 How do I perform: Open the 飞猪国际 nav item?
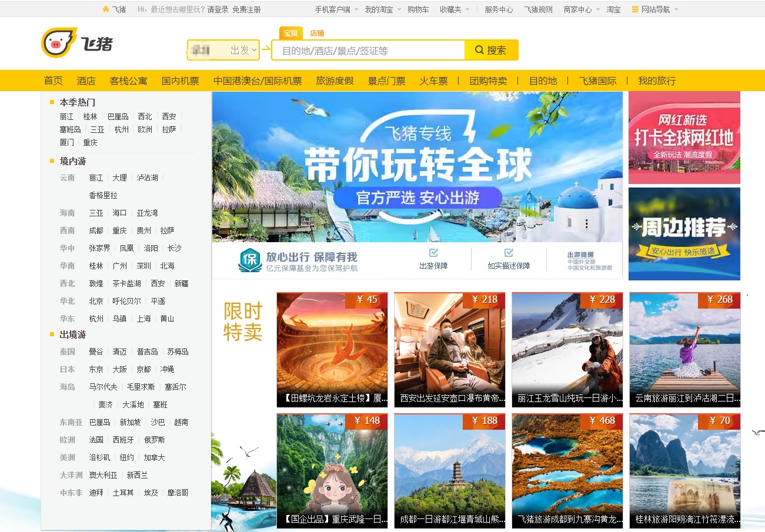click(598, 81)
